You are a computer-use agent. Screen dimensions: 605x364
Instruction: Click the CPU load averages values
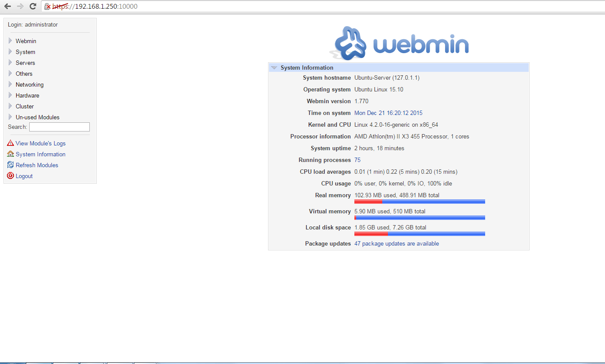coord(406,172)
